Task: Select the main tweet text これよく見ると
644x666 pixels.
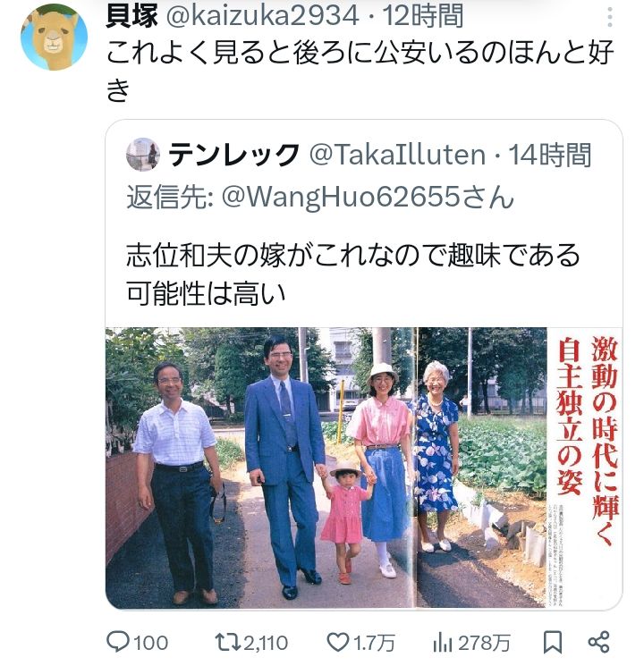Action: click(360, 72)
